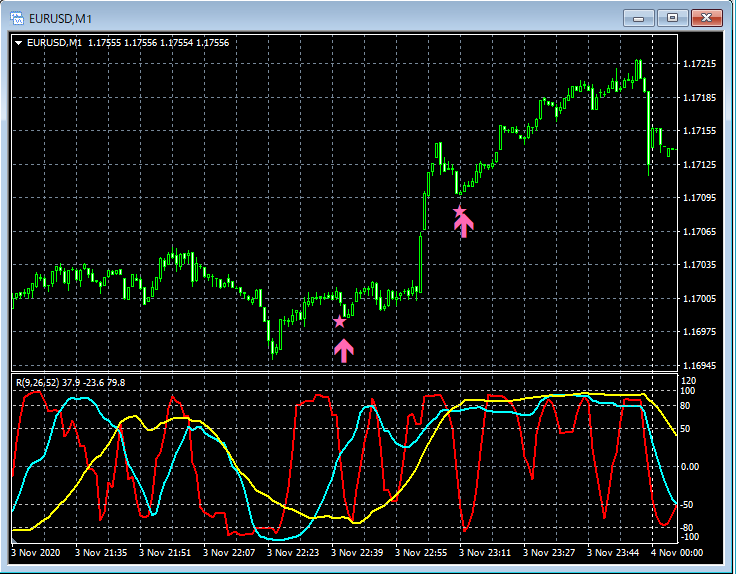The height and width of the screenshot is (574, 736).
Task: Click the 1.17215 price scale label
Action: (x=699, y=64)
